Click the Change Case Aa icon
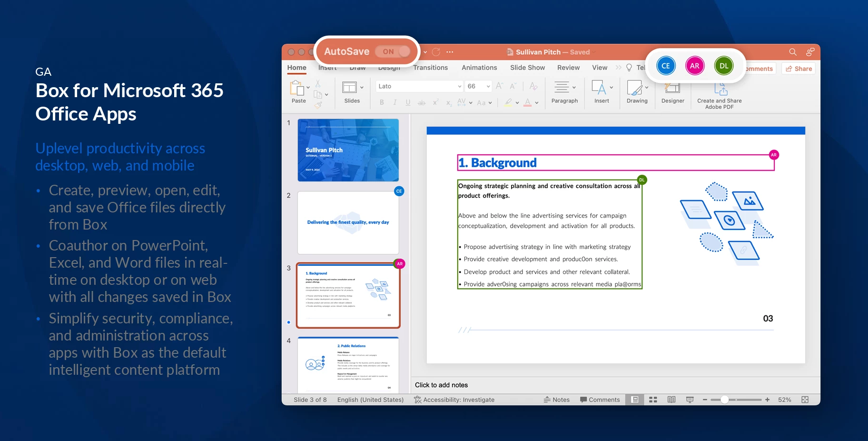Image resolution: width=868 pixels, height=441 pixels. click(481, 102)
